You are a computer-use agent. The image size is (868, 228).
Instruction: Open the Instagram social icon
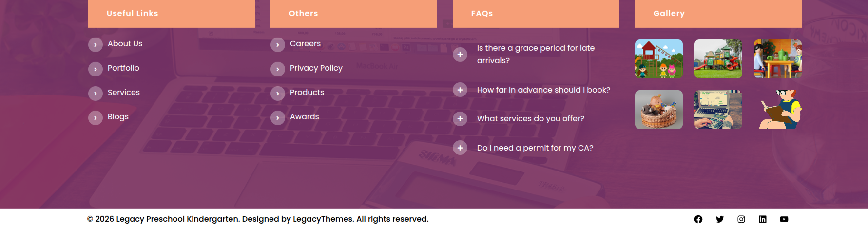pos(741,219)
